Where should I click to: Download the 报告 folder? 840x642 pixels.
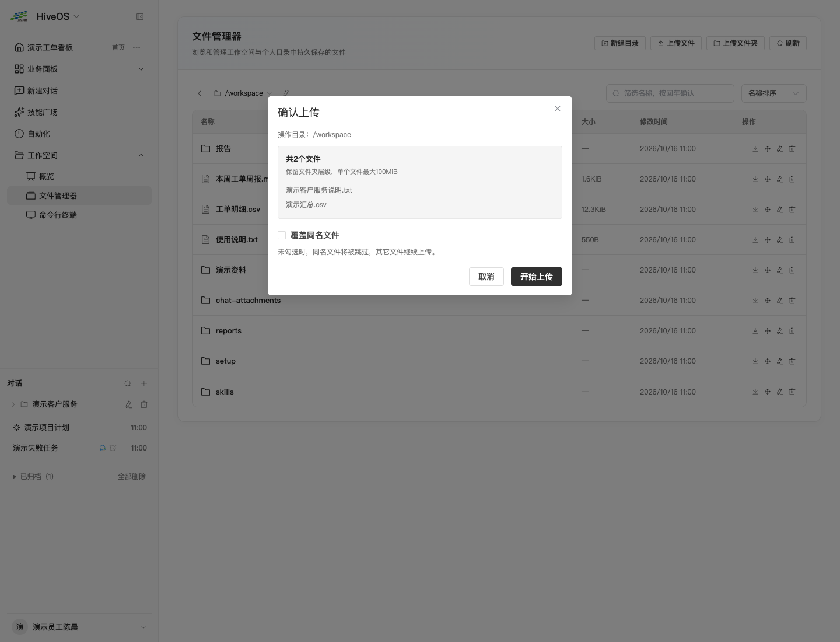point(755,149)
